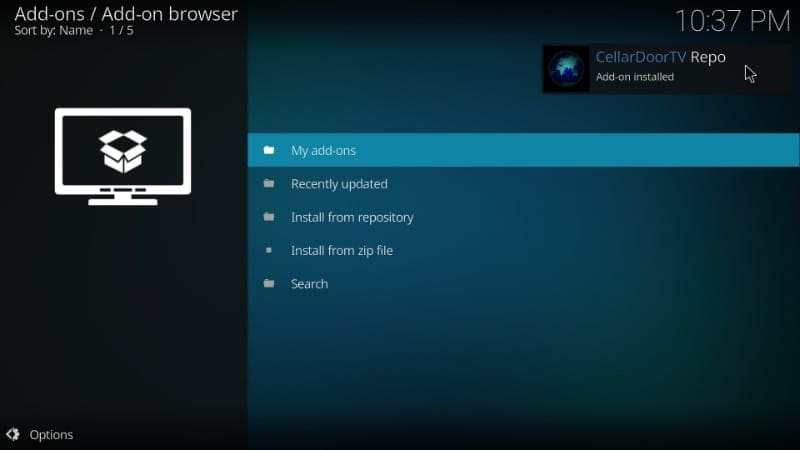Select Install from repository
The image size is (800, 450).
pos(523,217)
